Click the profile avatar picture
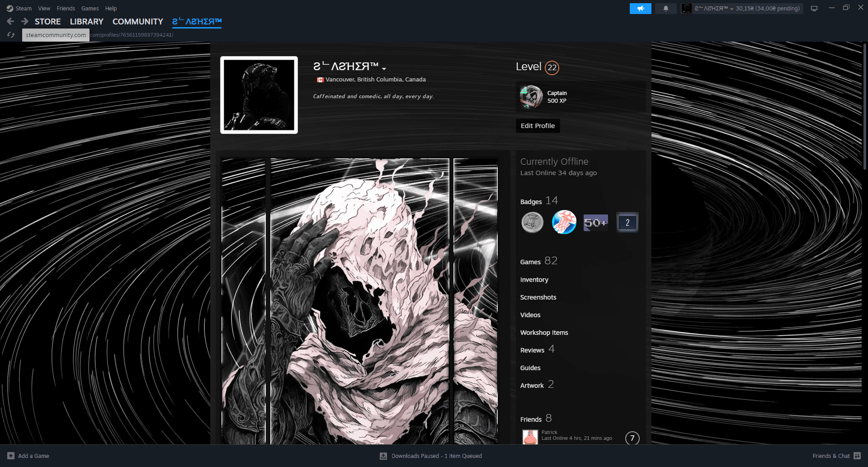The height and width of the screenshot is (467, 868). click(x=259, y=95)
